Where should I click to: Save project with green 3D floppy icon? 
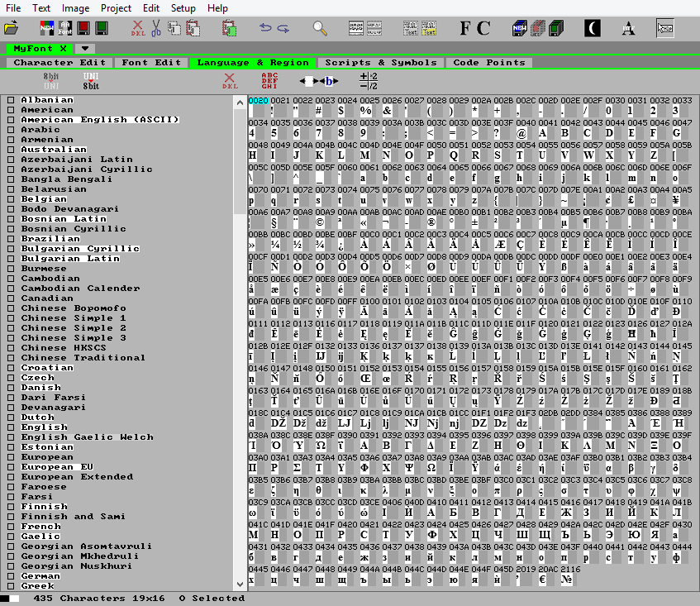tap(556, 28)
